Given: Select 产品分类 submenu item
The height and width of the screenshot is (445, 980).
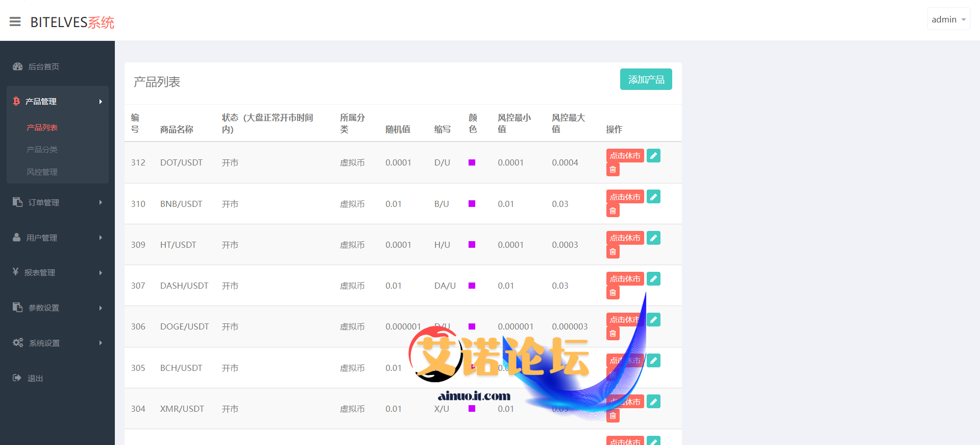Looking at the screenshot, I should click(42, 149).
